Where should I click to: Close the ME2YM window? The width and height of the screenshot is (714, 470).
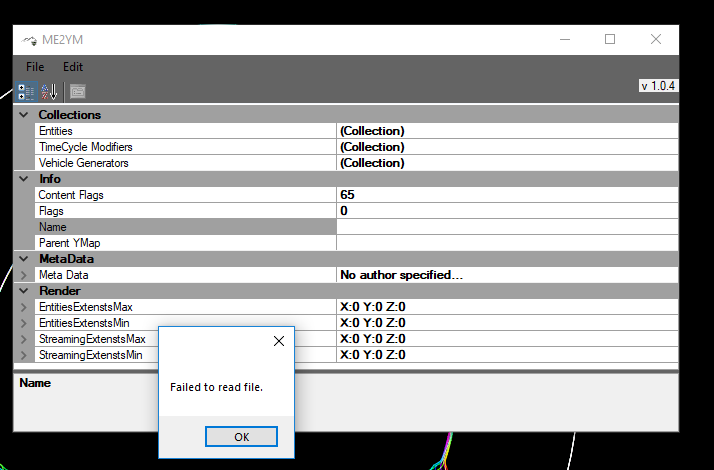coord(656,39)
